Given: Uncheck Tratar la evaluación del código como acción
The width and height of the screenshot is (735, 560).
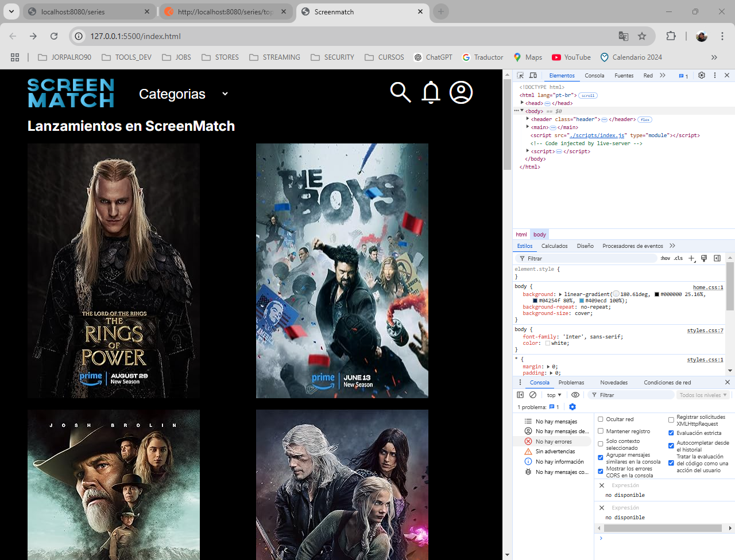Looking at the screenshot, I should (x=671, y=463).
